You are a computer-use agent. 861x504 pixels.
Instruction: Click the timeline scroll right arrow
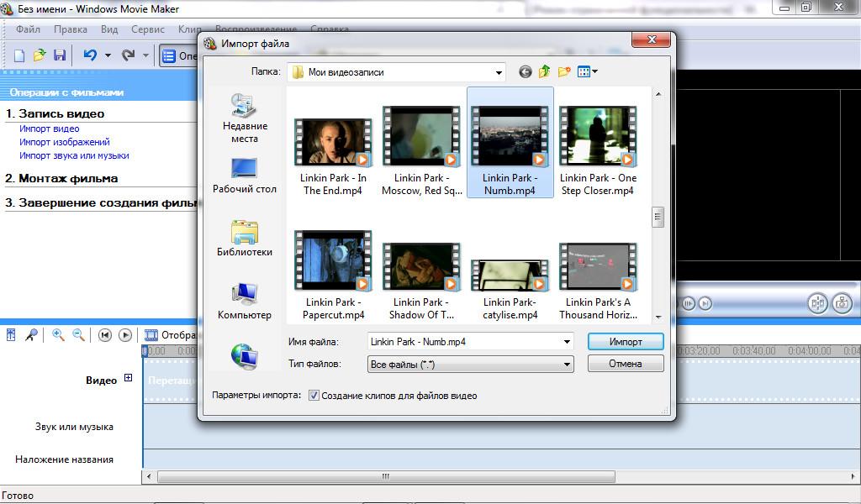pos(853,476)
